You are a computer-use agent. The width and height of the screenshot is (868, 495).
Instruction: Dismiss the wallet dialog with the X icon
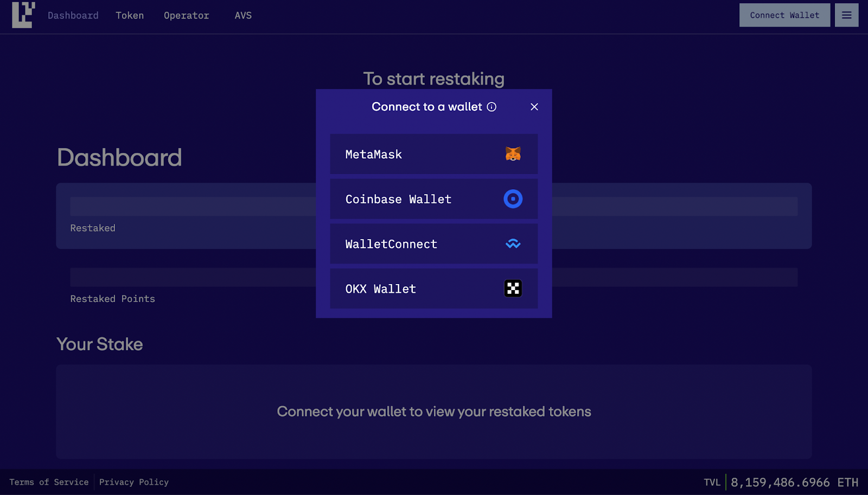pyautogui.click(x=534, y=107)
